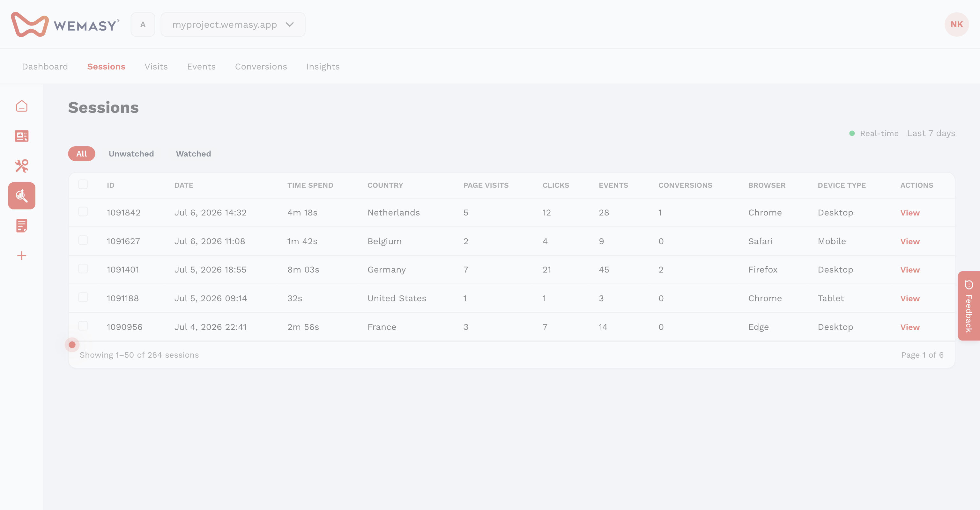The image size is (980, 510).
Task: Select the analytics magnifier sidebar icon
Action: 22,196
